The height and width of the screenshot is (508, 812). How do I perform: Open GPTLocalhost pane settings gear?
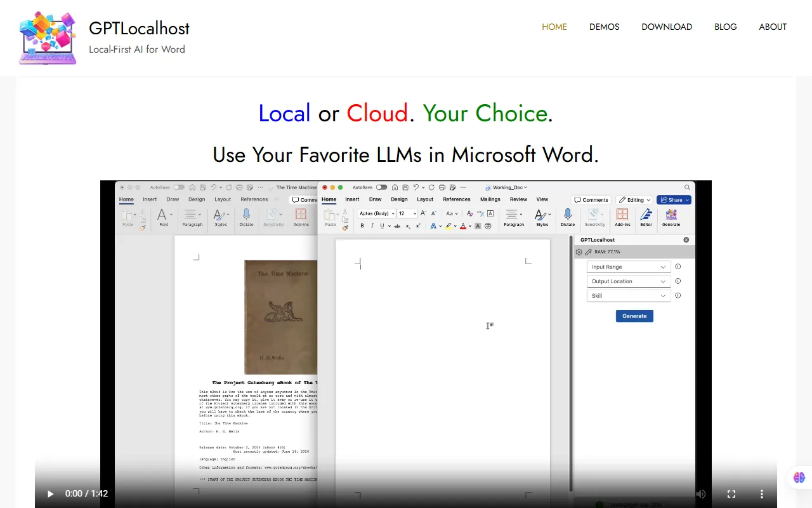point(579,252)
